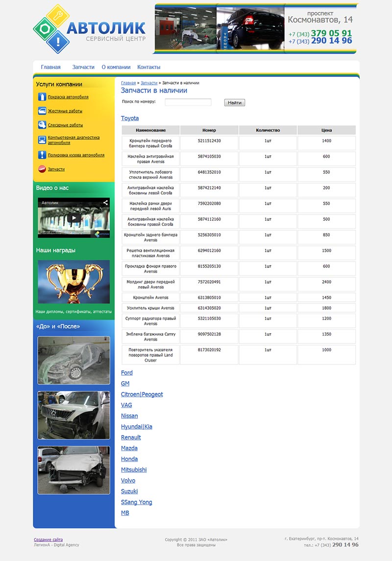Click the exclamation icon for Полировка кузова
The width and height of the screenshot is (392, 561).
pyautogui.click(x=42, y=155)
